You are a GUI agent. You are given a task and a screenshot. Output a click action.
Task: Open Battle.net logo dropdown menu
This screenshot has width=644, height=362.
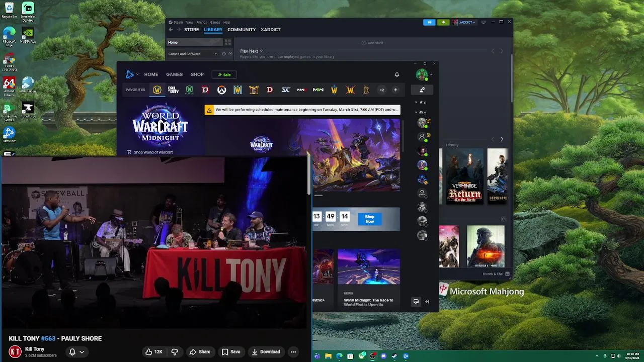coord(132,74)
